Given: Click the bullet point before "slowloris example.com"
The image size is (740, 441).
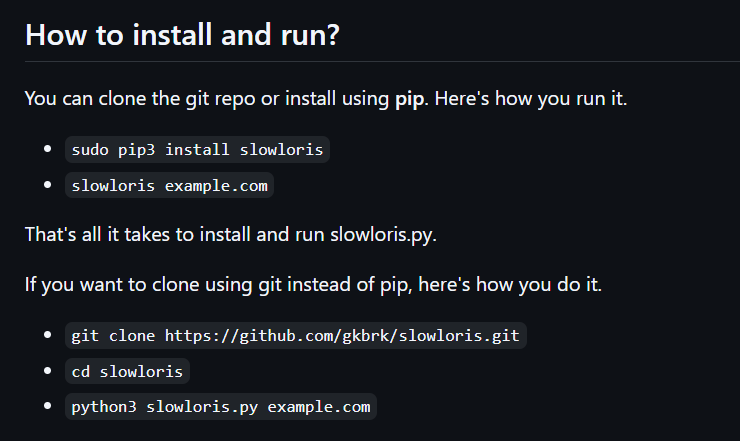Looking at the screenshot, I should click(x=47, y=185).
